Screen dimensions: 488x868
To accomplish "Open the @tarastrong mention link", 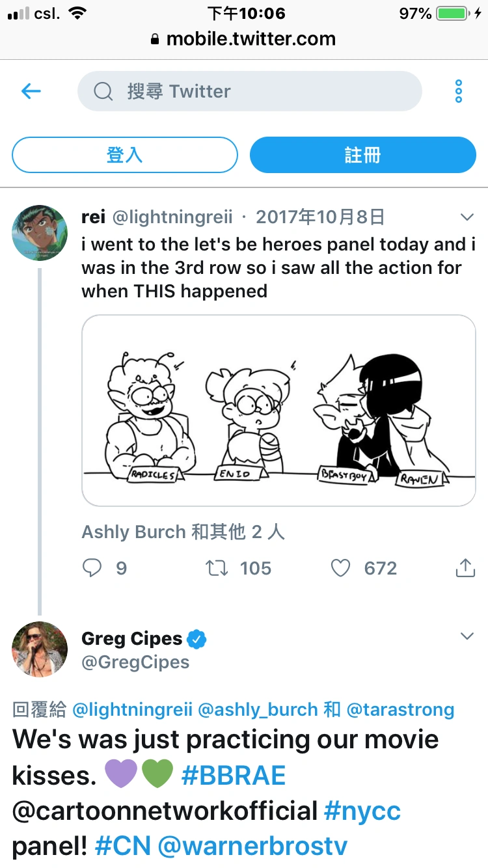I will pos(400,709).
